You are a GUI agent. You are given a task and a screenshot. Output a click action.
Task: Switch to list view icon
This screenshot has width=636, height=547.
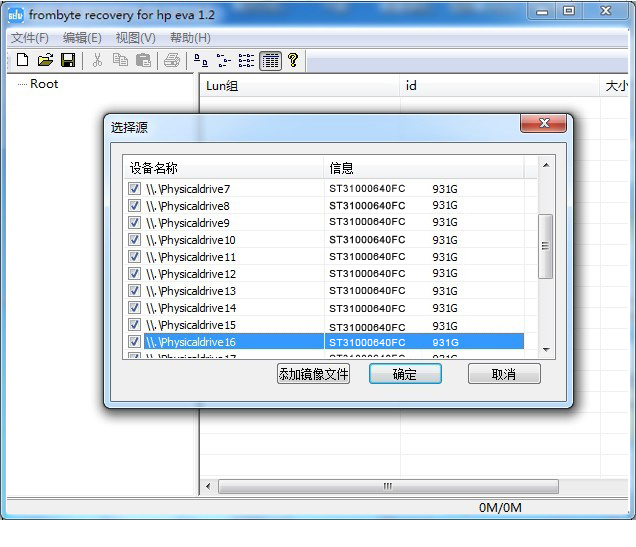tap(246, 60)
